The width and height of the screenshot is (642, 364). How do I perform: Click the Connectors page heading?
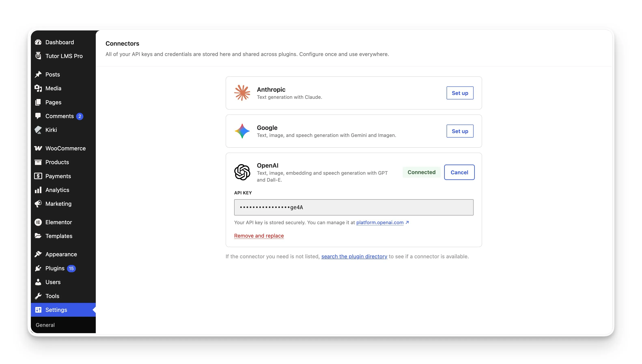coord(122,43)
